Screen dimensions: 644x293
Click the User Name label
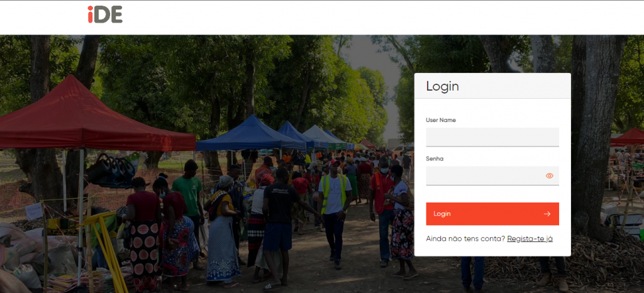pos(441,120)
